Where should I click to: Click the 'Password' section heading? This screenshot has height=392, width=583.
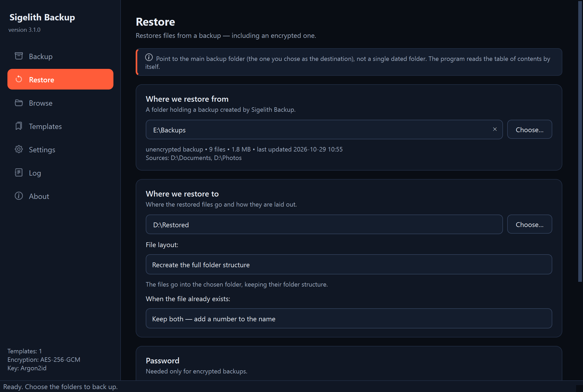pyautogui.click(x=163, y=361)
